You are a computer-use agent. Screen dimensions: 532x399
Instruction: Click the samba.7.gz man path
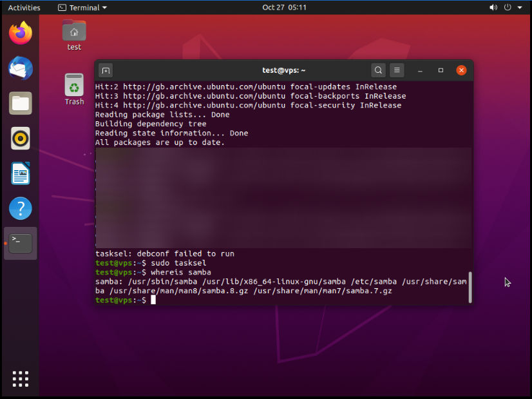click(322, 291)
